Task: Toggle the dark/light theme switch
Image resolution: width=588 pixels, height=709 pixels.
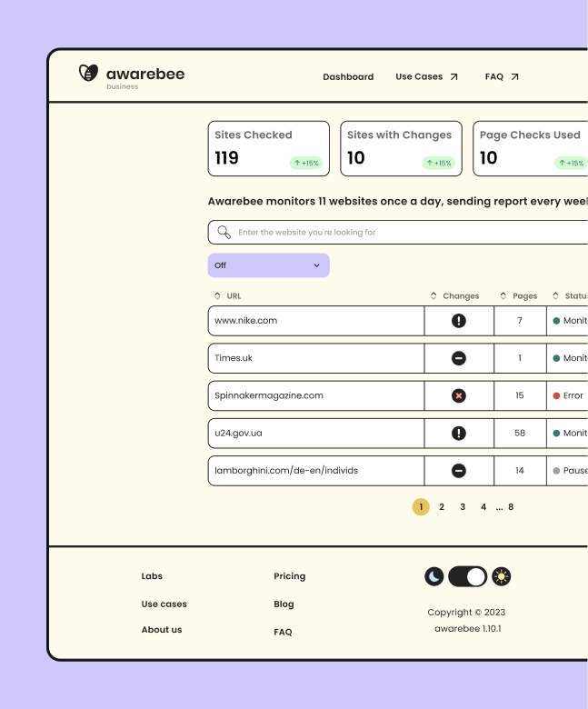Action: [467, 576]
